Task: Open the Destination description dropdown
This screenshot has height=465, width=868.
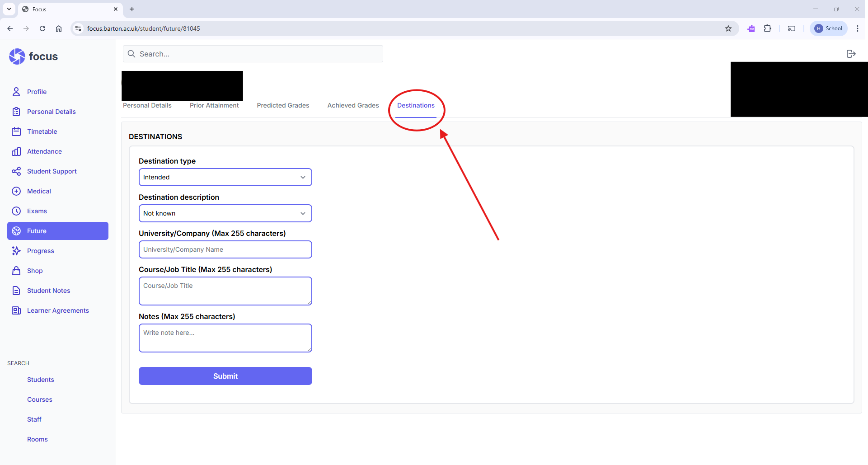Action: [x=225, y=213]
